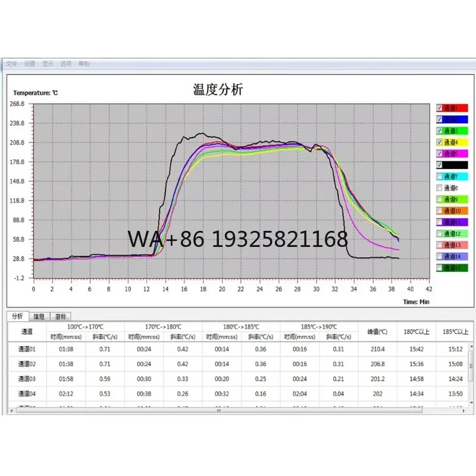Enable the cyan 通道7 checkbox

tap(439, 176)
